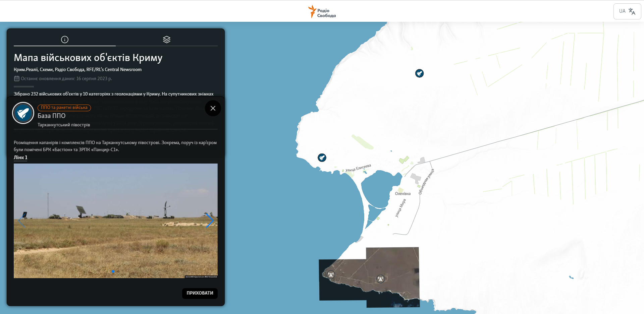Click the translate icon beside UA
This screenshot has width=644, height=314.
click(x=632, y=11)
